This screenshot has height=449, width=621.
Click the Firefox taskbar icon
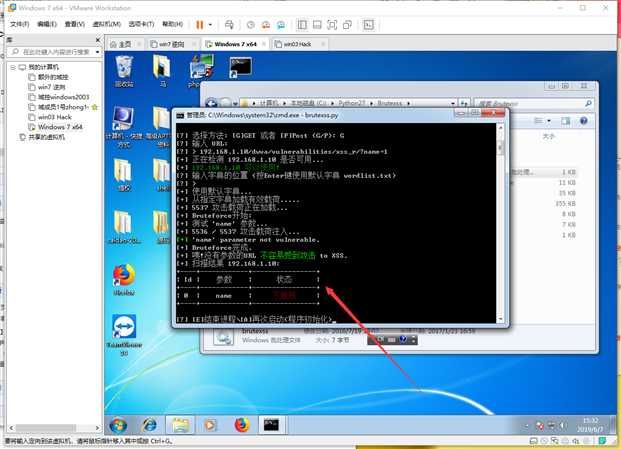(x=242, y=426)
